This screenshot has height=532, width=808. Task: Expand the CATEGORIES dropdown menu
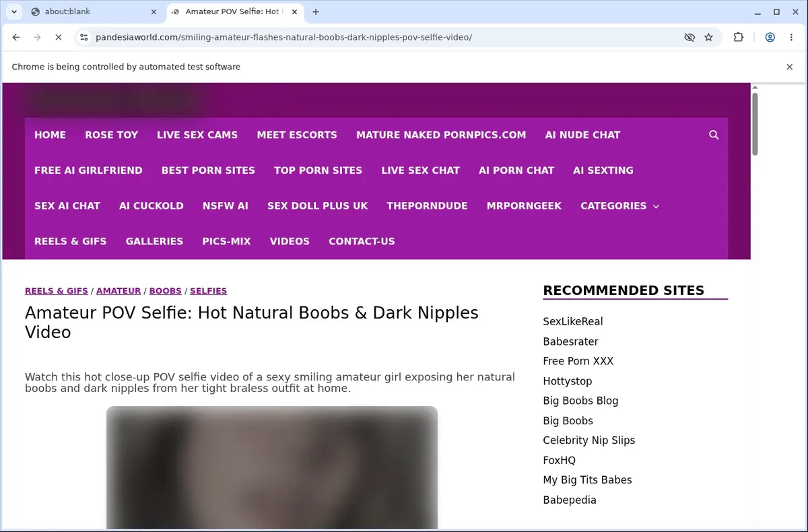point(619,206)
